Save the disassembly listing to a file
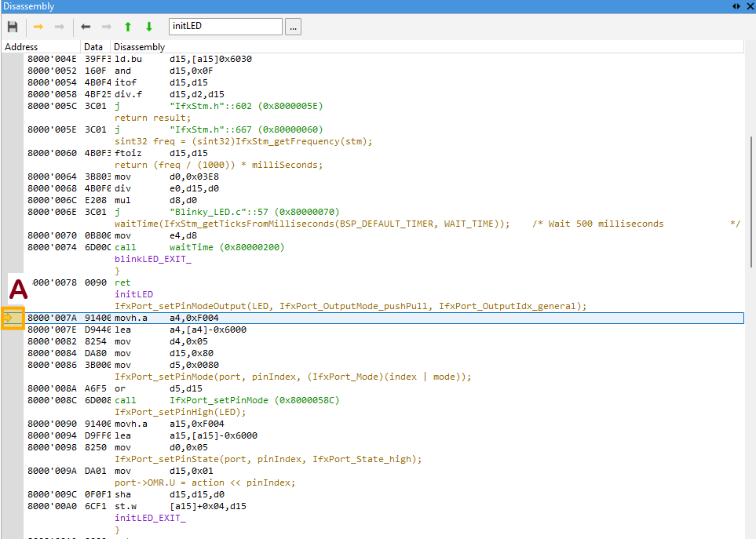 13,26
